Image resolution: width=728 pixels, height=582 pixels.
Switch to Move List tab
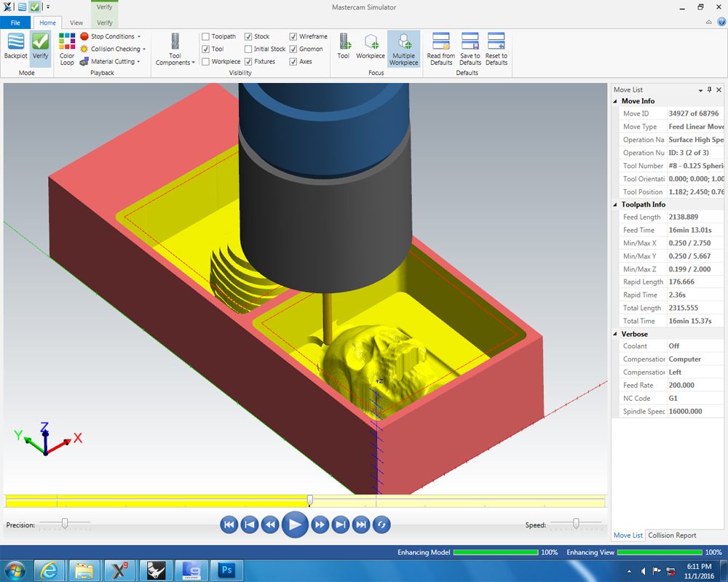tap(628, 535)
